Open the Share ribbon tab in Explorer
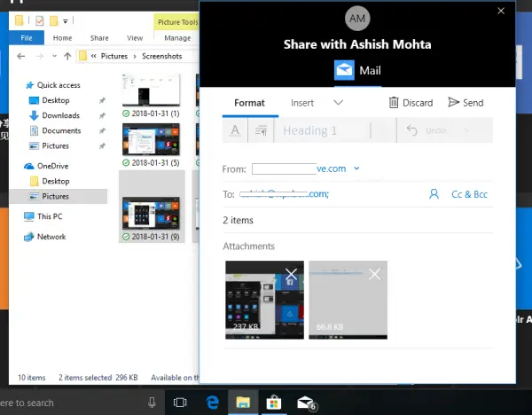This screenshot has width=532, height=415. 99,38
